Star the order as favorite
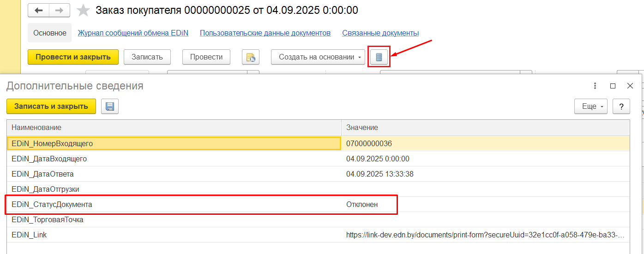Screen dimensions: 644x254 coord(83,10)
